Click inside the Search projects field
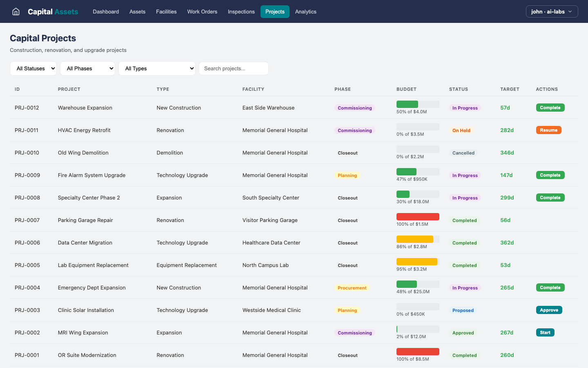The height and width of the screenshot is (368, 588). point(234,68)
